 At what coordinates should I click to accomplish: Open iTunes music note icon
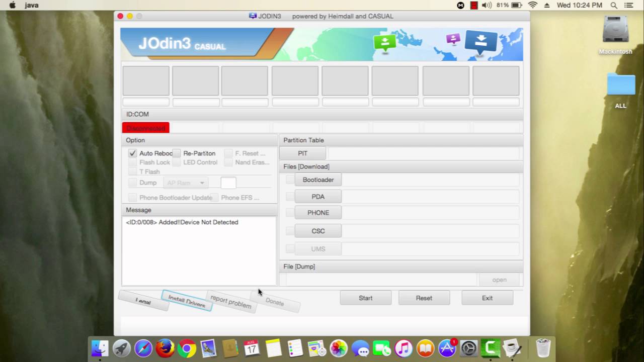pyautogui.click(x=404, y=348)
